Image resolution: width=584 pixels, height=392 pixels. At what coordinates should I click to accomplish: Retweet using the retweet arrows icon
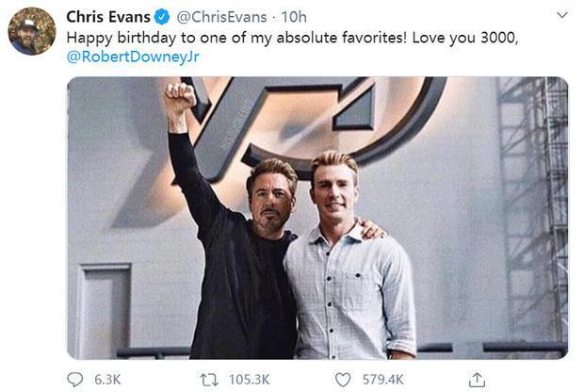pyautogui.click(x=213, y=378)
